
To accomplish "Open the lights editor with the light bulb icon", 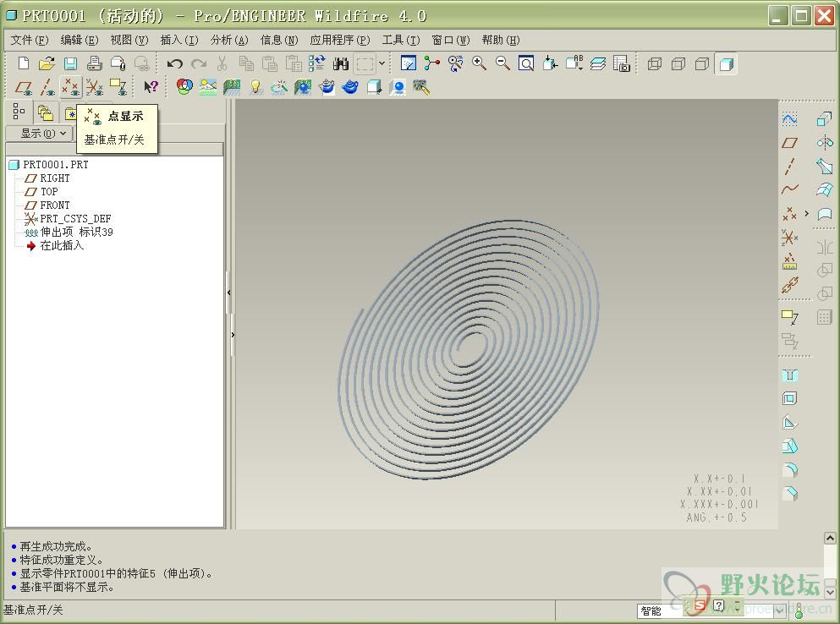I will pyautogui.click(x=256, y=87).
